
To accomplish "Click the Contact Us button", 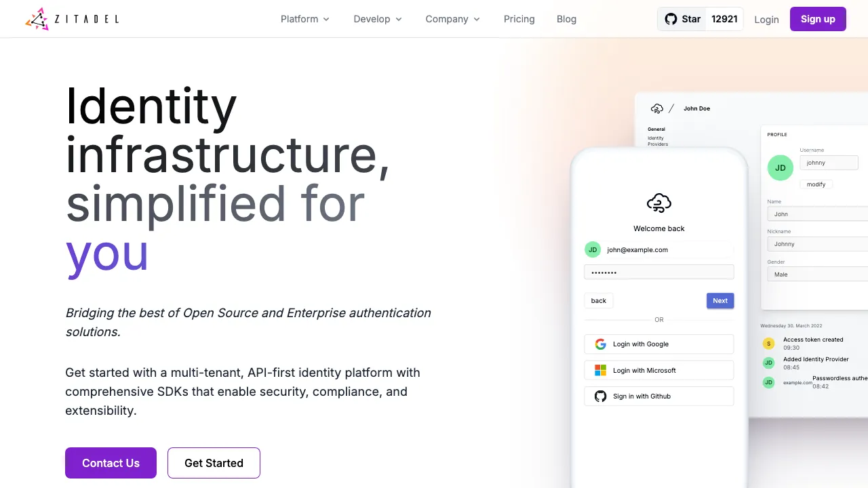I will (111, 463).
